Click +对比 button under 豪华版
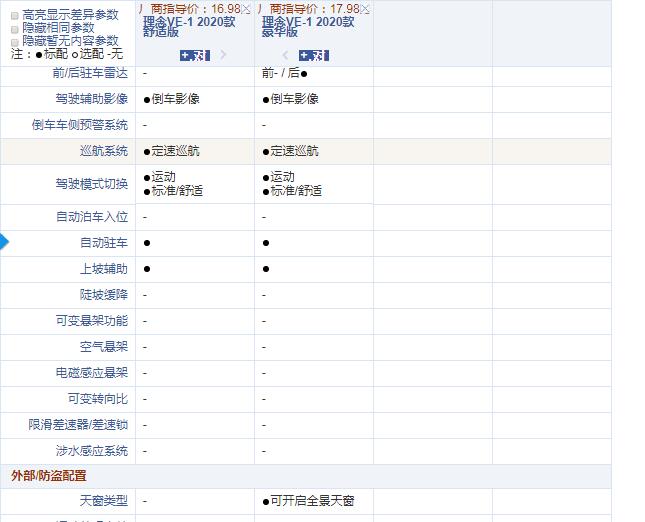This screenshot has height=522, width=645. click(x=314, y=55)
